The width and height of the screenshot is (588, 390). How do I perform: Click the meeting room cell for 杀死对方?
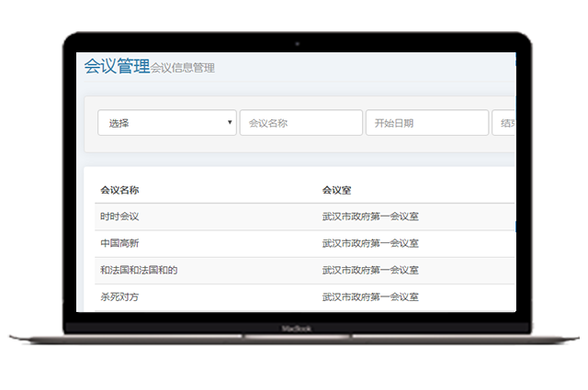click(370, 297)
